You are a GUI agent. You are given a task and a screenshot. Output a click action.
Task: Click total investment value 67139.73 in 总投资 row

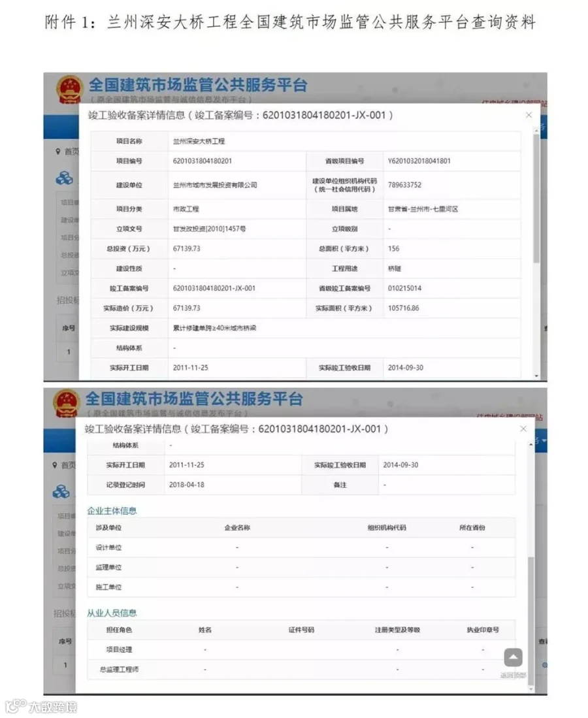(x=186, y=248)
